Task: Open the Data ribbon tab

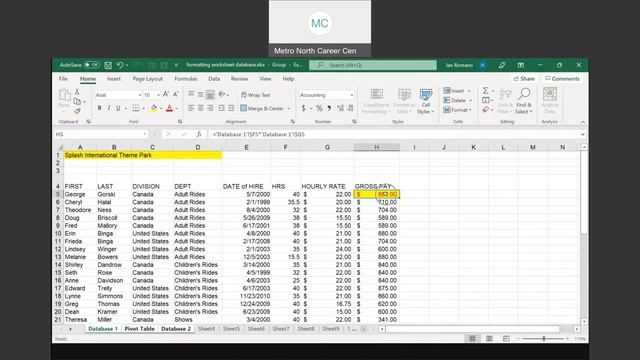Action: [x=214, y=79]
